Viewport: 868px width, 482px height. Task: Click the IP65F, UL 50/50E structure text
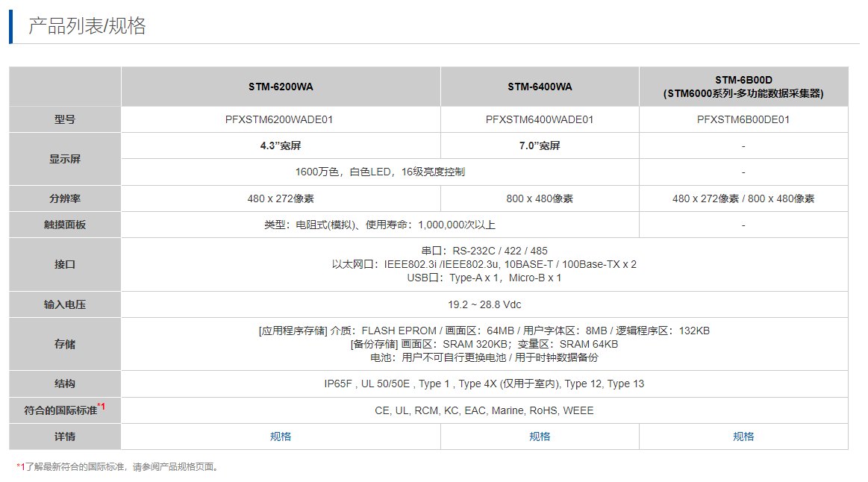coord(484,384)
